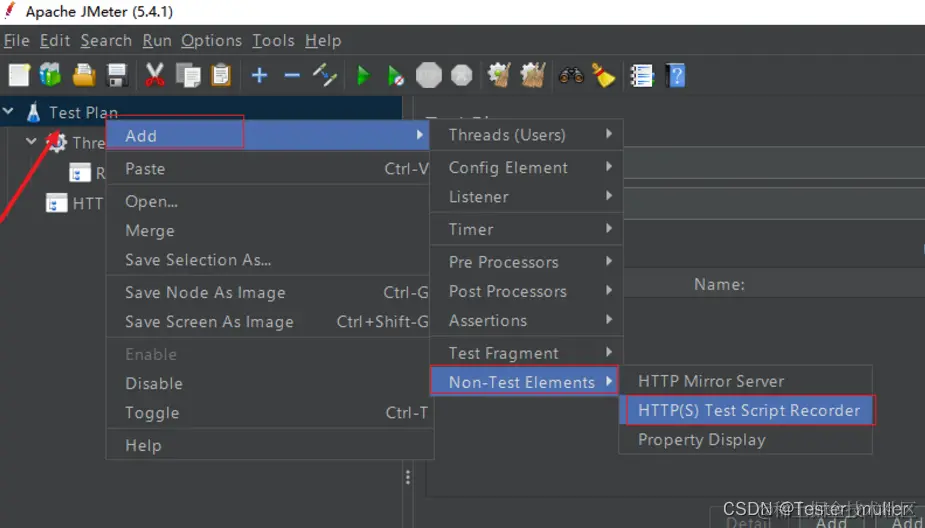Expand the Config Element submenu

point(526,168)
